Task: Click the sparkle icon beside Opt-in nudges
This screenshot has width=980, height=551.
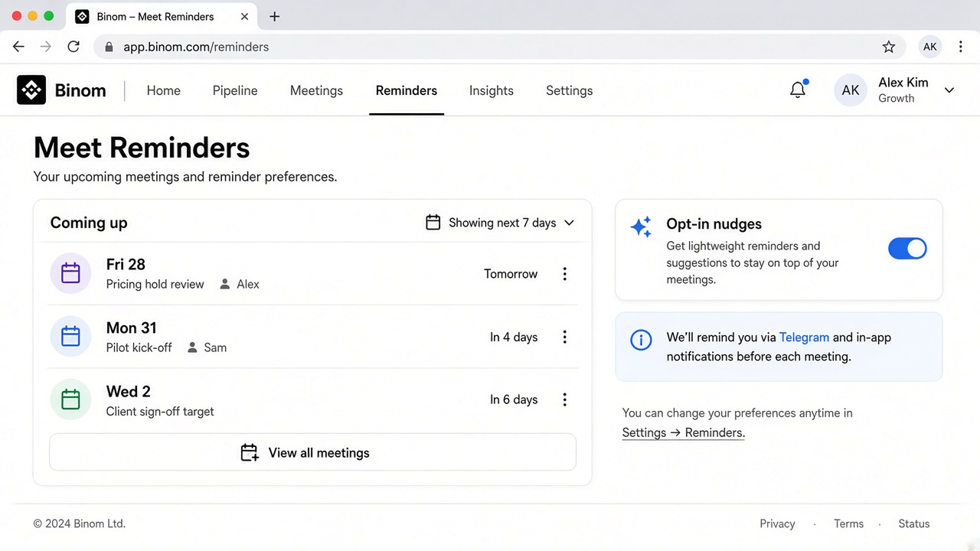Action: pyautogui.click(x=641, y=227)
